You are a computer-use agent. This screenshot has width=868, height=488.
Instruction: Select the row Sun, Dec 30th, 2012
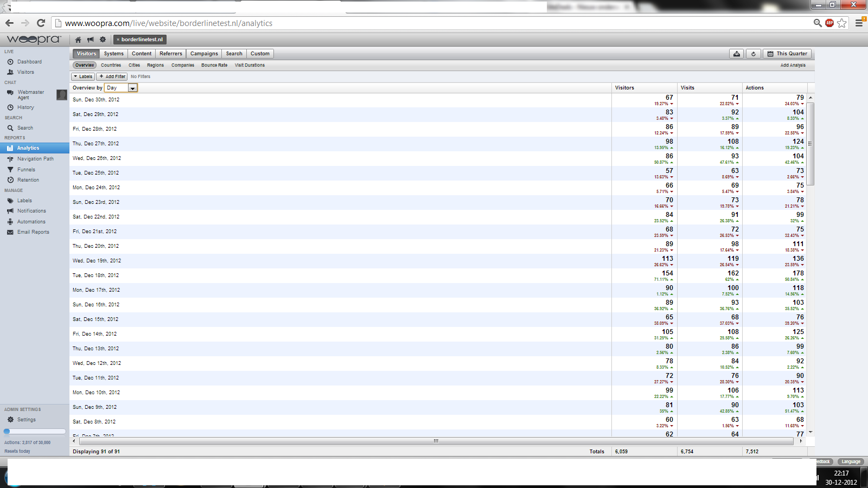tap(438, 100)
